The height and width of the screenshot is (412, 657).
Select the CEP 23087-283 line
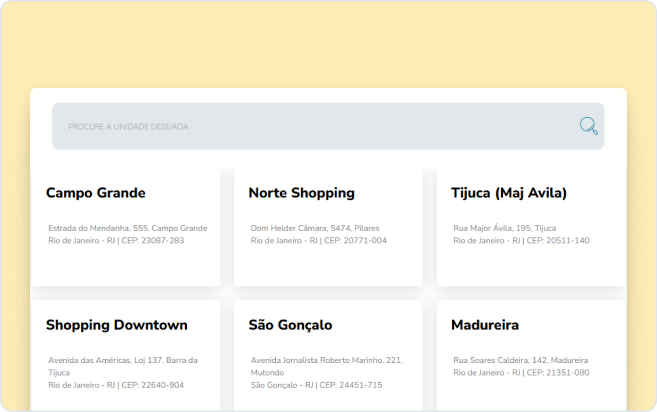116,241
